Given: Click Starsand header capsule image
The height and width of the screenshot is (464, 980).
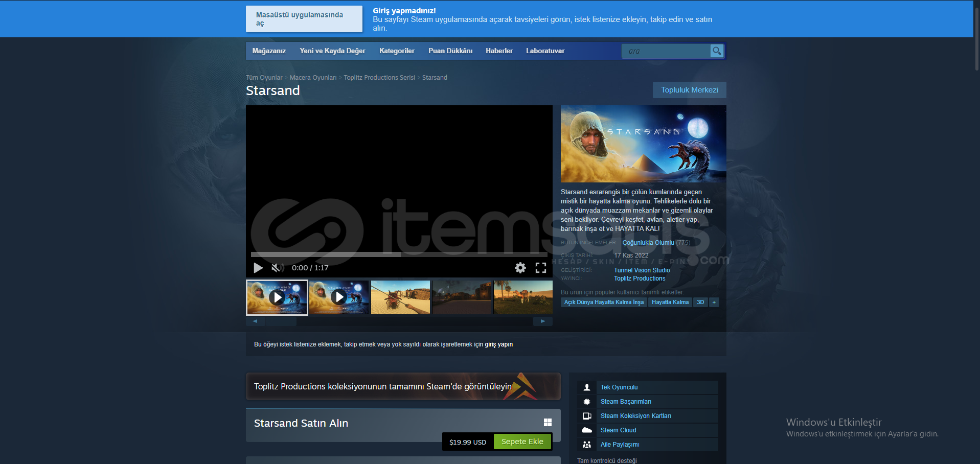Looking at the screenshot, I should coord(644,144).
